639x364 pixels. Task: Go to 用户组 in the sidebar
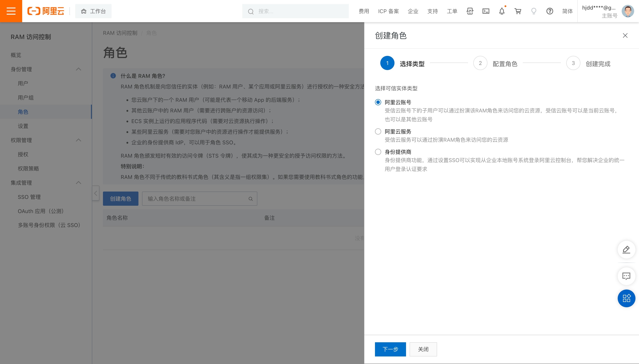tap(26, 98)
